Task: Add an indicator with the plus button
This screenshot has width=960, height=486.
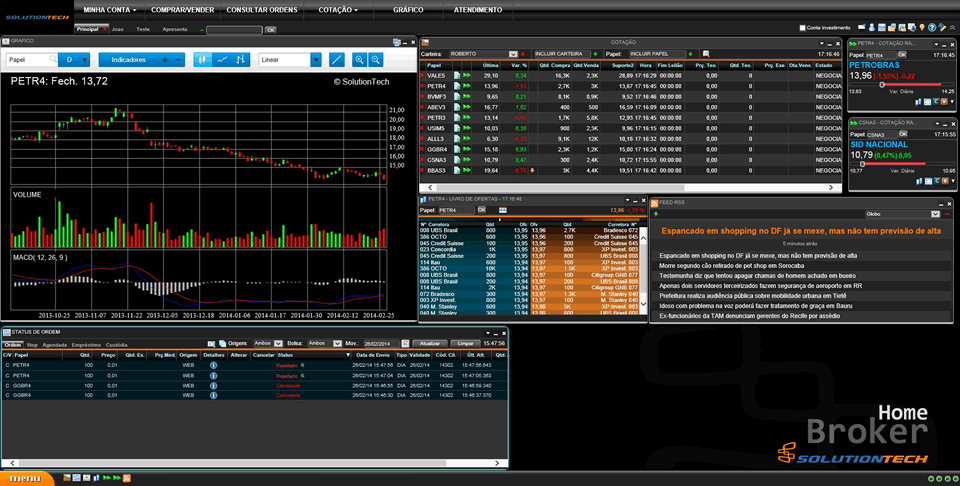Action: [164, 59]
